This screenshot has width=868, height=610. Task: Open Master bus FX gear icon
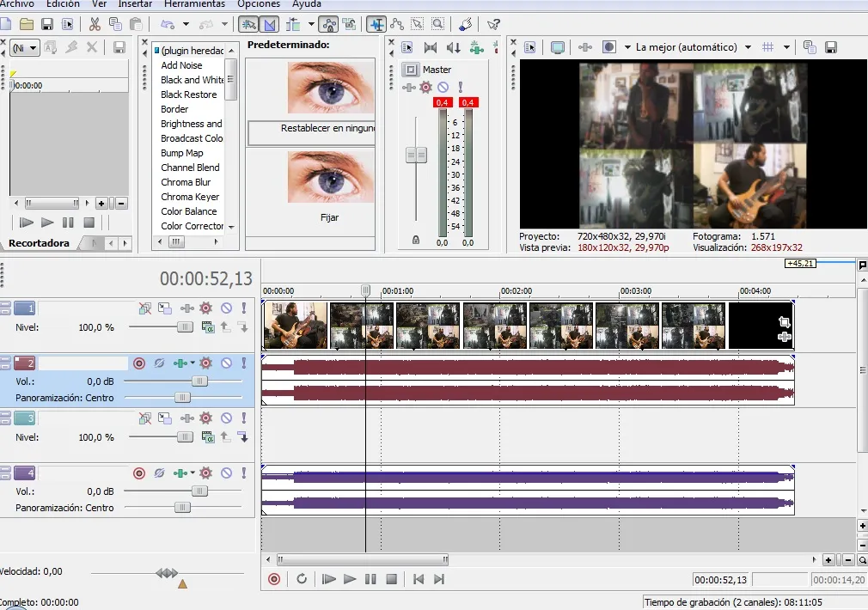tap(425, 87)
